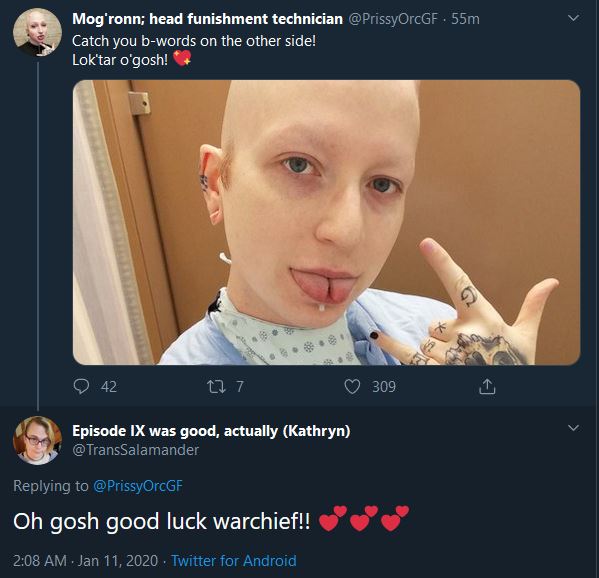Click the 42 replies count

[x=109, y=387]
